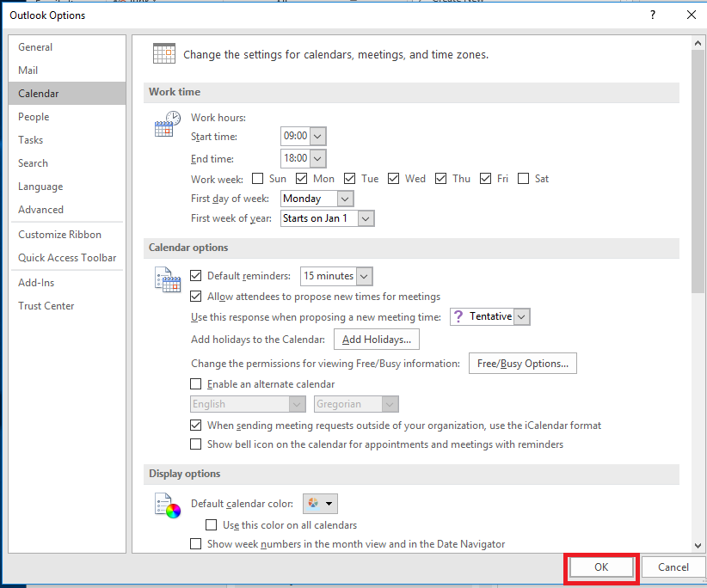The image size is (707, 588).
Task: Click the Calendar options document icon
Action: (168, 279)
